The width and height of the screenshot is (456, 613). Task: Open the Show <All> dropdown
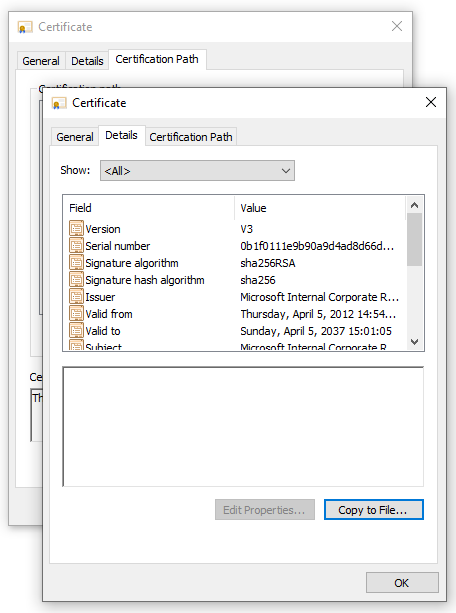[197, 170]
